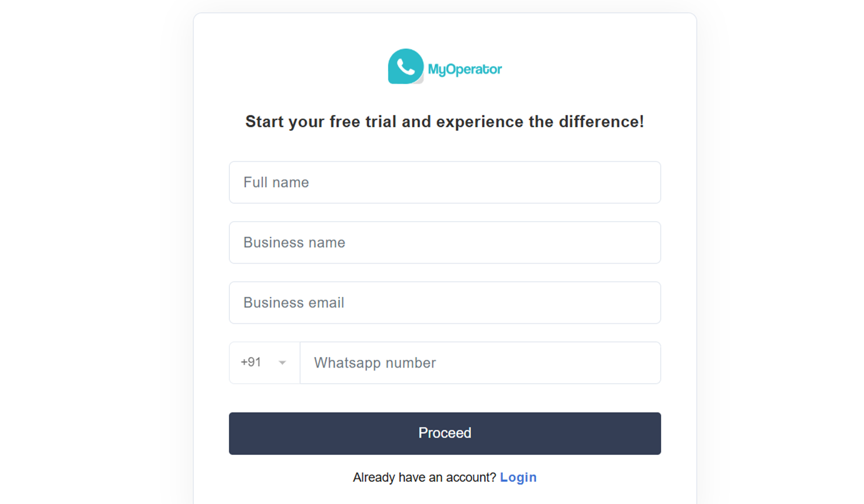Open the +91 country code dropdown
Viewport: 864px width, 504px height.
[x=264, y=363]
